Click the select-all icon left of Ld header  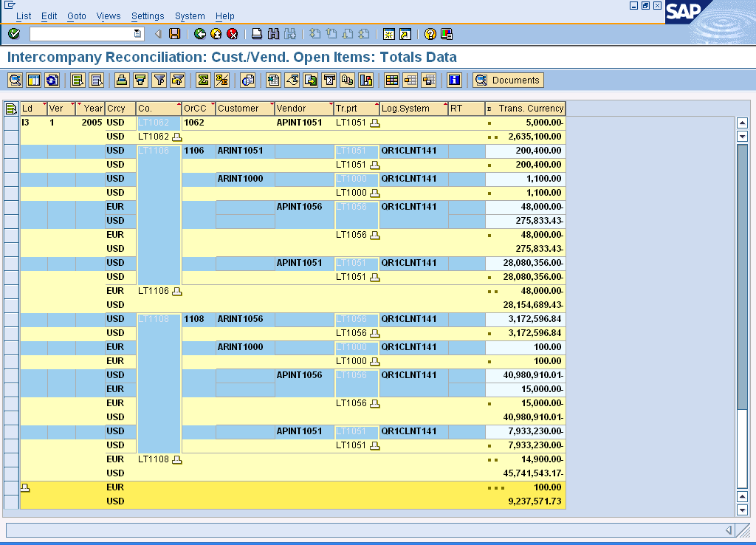(11, 109)
